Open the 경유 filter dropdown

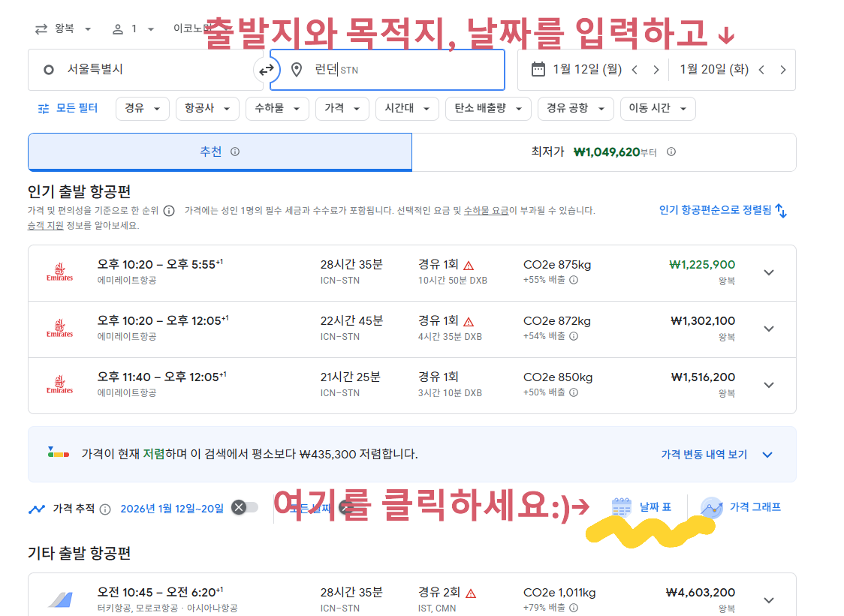[x=142, y=108]
